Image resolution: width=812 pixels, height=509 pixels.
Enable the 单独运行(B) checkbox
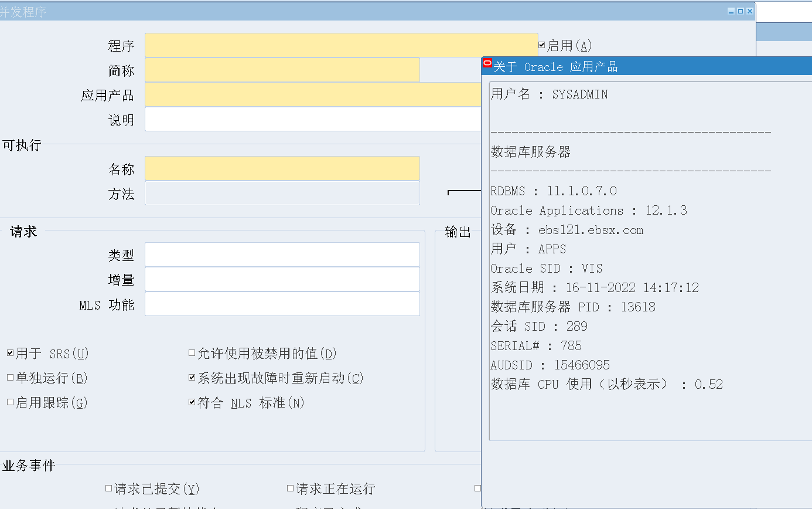(x=10, y=378)
